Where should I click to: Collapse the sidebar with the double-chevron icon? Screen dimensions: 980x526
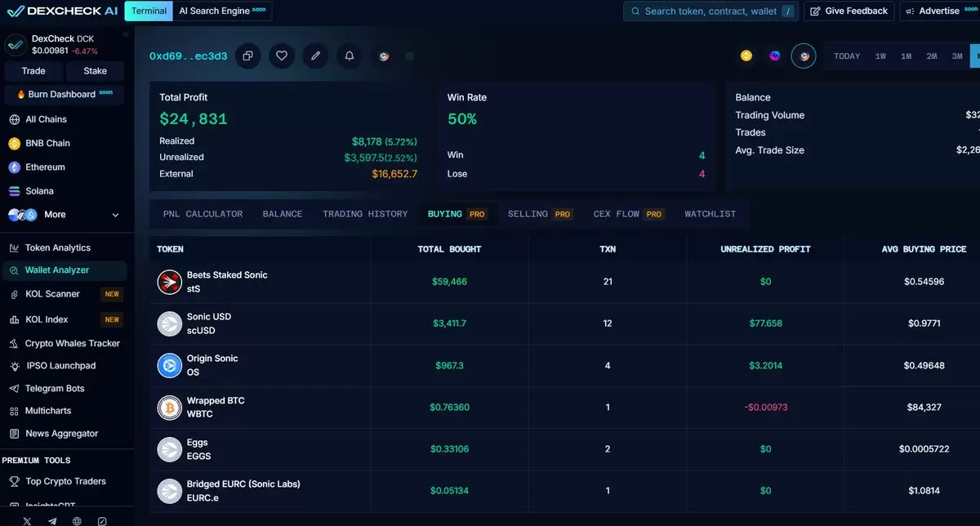126,35
